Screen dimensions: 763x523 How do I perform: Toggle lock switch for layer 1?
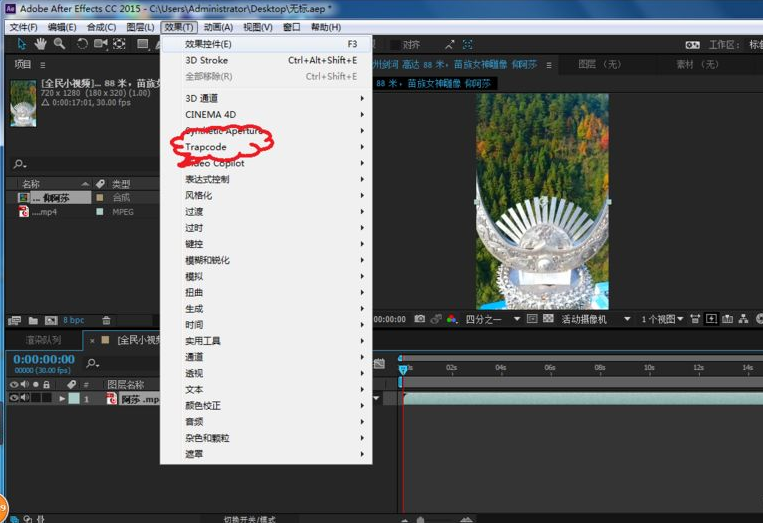(46, 398)
